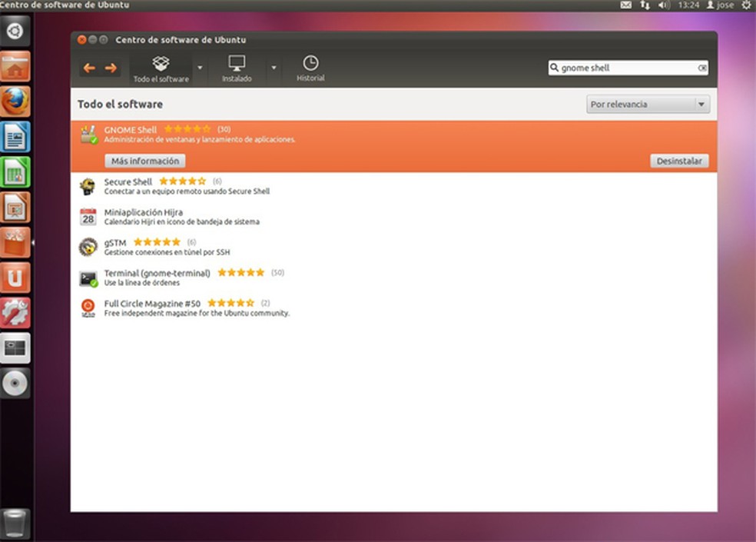The image size is (756, 542).
Task: Clear the gnome shell search field
Action: [702, 68]
